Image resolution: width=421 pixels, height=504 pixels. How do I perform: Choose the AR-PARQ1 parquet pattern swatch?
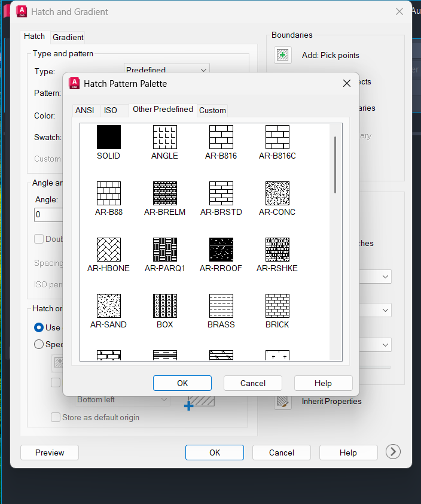coord(164,250)
